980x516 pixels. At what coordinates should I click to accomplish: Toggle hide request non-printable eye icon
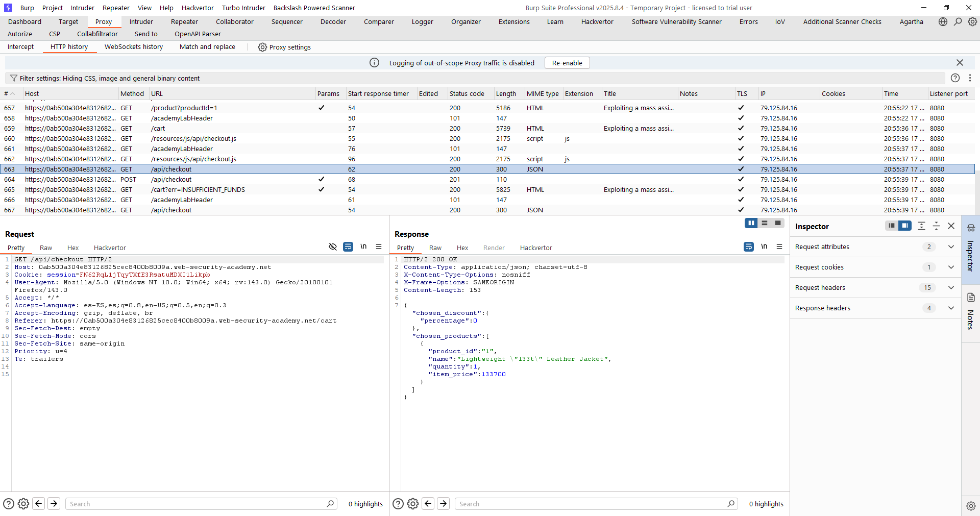(x=333, y=247)
